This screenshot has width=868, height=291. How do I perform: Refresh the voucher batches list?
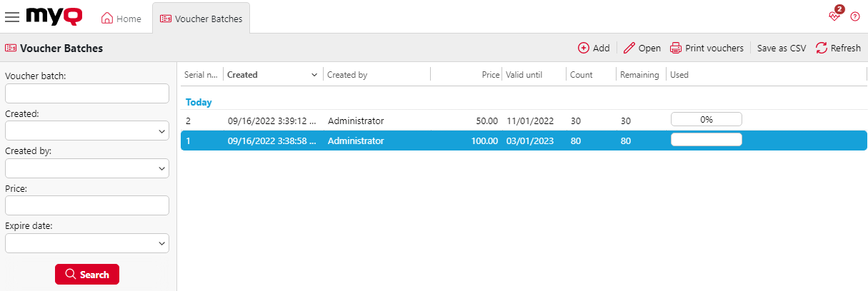(x=838, y=48)
